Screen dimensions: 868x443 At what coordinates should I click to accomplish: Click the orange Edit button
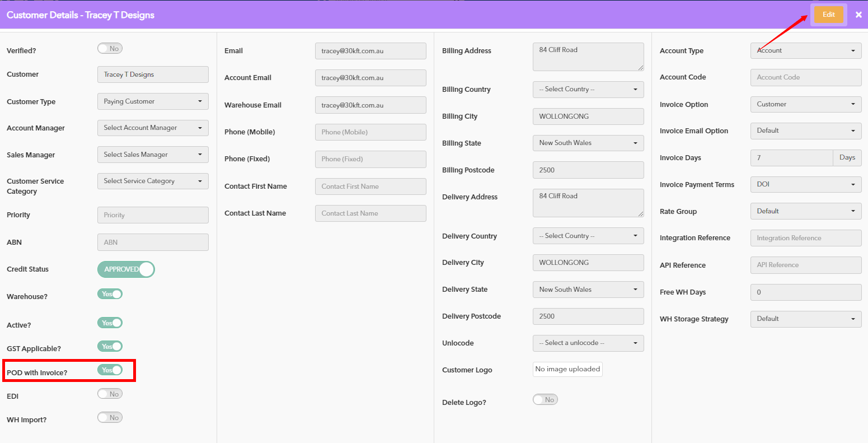pos(829,15)
